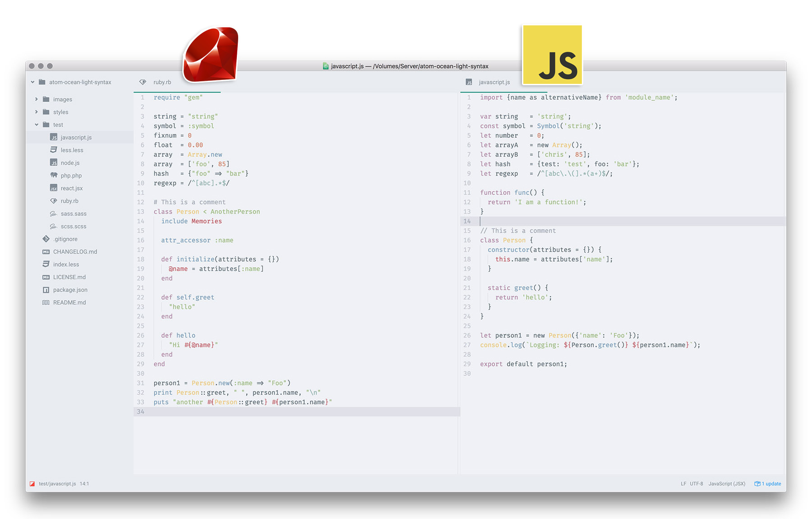Open .gitignore from the tree view

(65, 239)
